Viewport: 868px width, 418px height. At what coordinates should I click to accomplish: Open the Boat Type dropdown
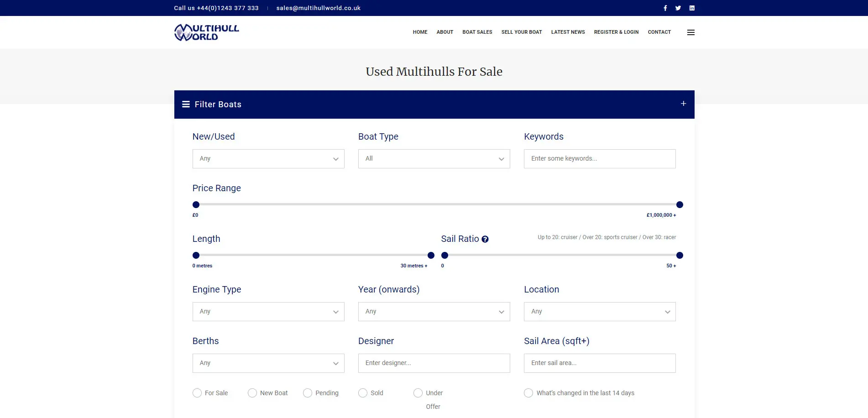pyautogui.click(x=434, y=159)
